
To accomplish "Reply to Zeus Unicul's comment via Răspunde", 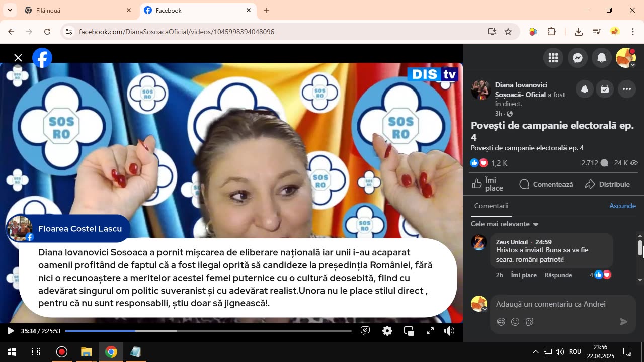I will [x=558, y=275].
